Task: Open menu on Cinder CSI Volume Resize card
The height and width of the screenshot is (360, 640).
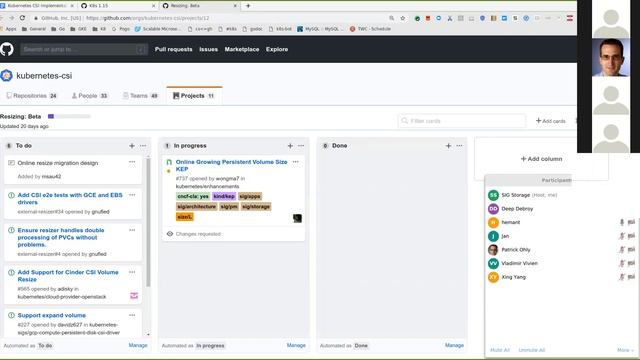Action: click(132, 272)
